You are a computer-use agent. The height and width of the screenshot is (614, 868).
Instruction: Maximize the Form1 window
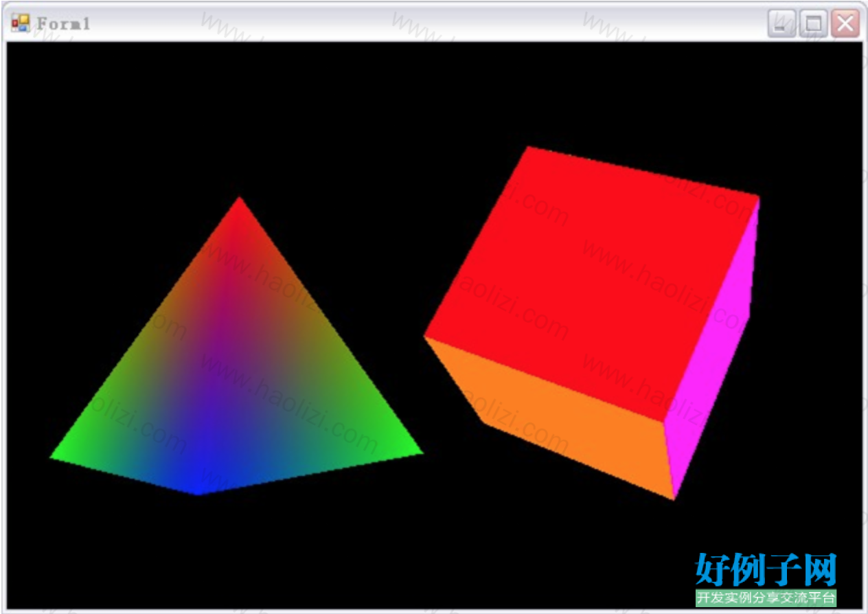[x=813, y=24]
